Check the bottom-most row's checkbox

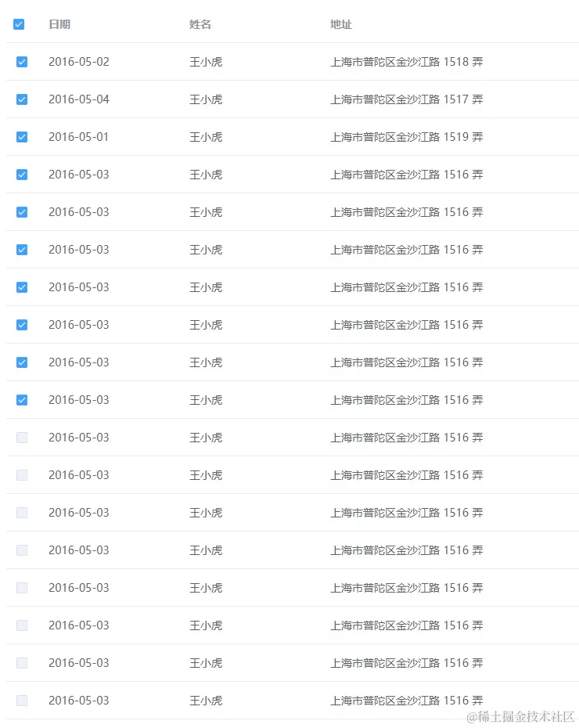point(22,700)
